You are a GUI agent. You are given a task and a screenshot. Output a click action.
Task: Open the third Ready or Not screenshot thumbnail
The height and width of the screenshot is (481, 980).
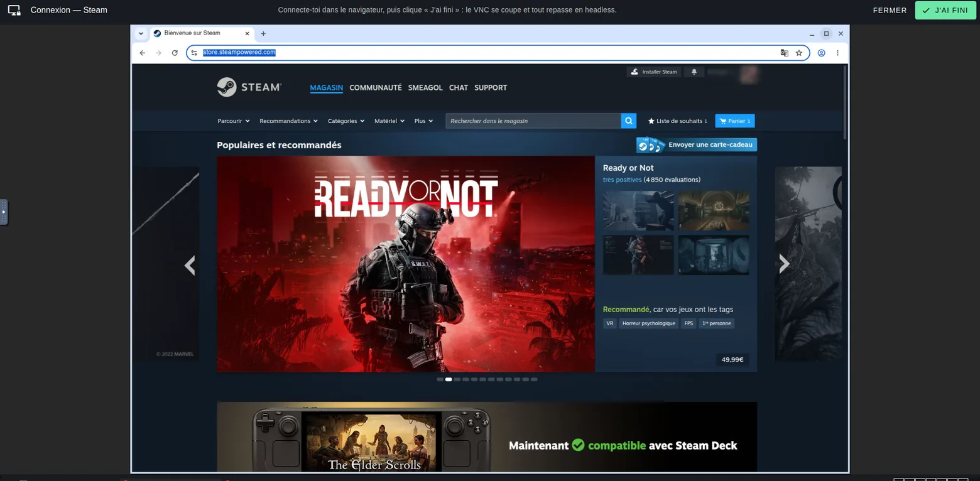click(x=638, y=255)
